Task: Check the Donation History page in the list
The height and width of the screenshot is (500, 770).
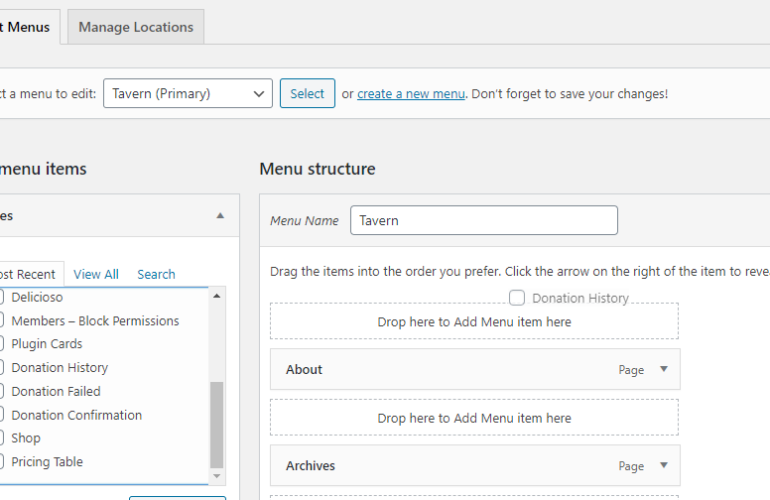Action: 2,368
